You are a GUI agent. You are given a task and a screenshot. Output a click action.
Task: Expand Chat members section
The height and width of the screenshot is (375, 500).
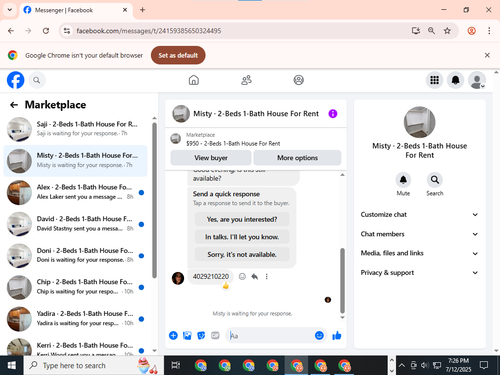pos(419,234)
